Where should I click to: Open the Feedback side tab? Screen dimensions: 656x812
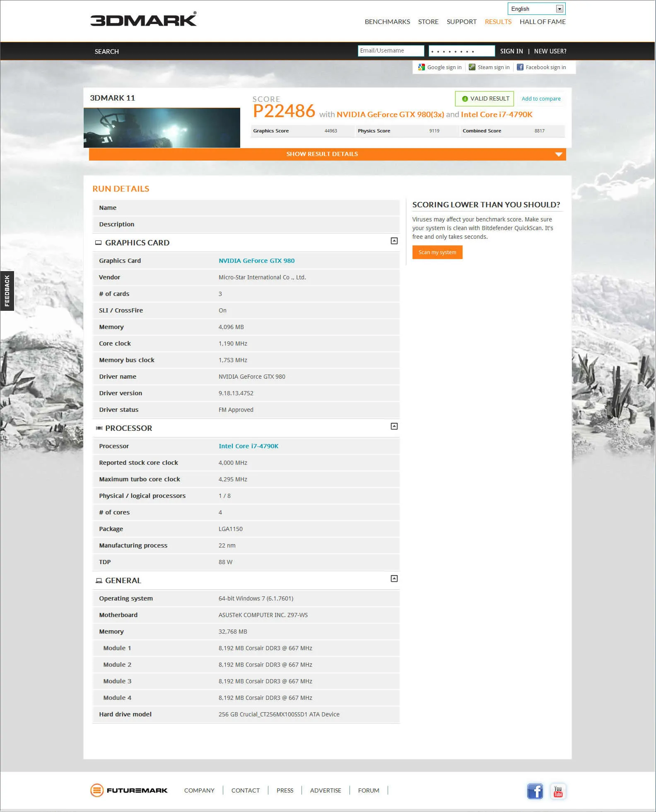(x=7, y=291)
